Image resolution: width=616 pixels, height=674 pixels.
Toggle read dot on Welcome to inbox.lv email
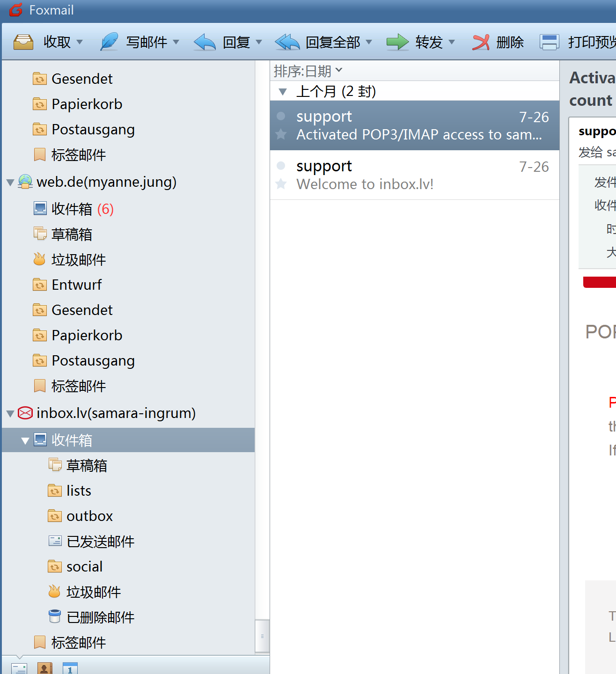tap(281, 165)
